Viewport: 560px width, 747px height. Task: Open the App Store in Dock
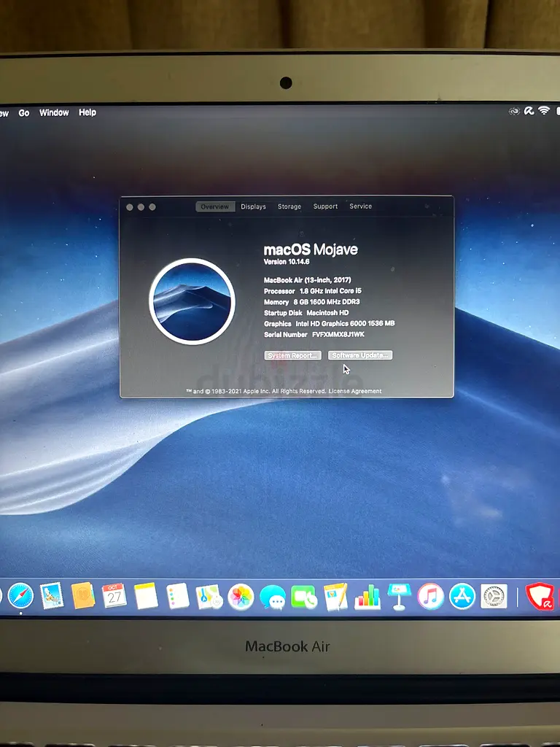[462, 596]
